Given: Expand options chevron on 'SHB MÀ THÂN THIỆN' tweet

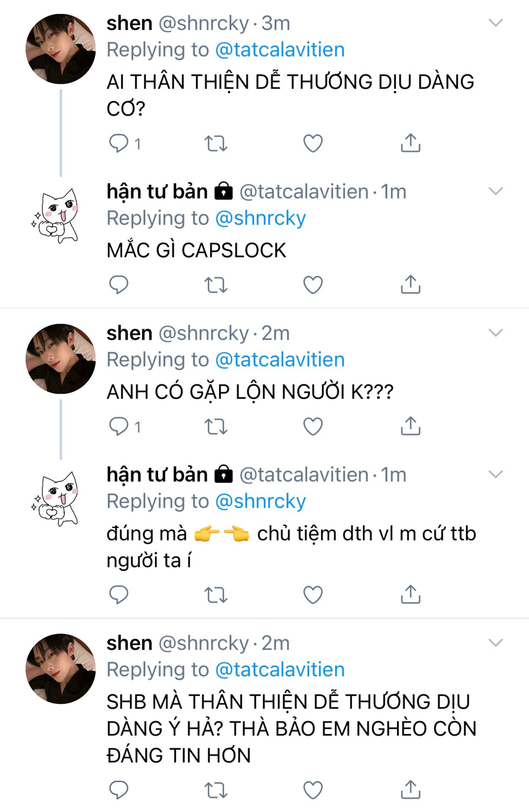Looking at the screenshot, I should click(496, 643).
